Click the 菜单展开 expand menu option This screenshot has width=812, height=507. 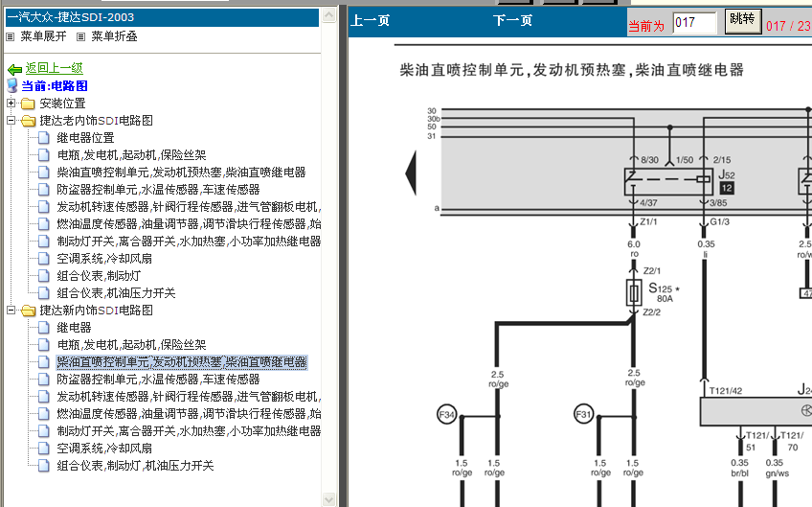[43, 36]
